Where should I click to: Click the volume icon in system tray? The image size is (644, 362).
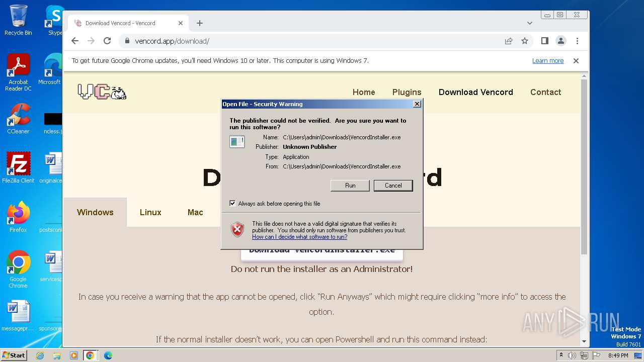(x=572, y=355)
